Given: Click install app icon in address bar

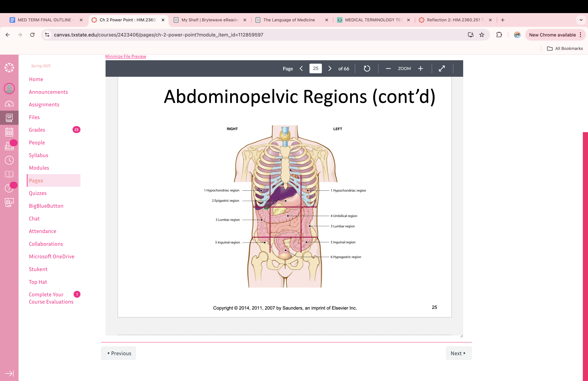Looking at the screenshot, I should click(471, 35).
